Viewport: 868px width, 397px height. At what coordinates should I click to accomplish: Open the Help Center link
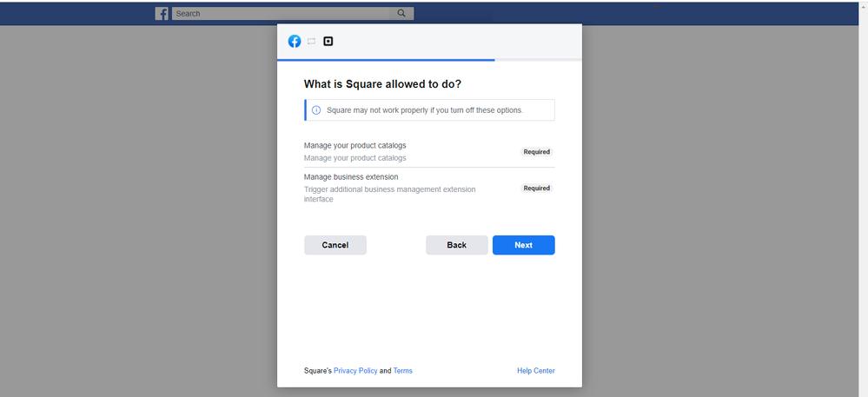click(536, 371)
